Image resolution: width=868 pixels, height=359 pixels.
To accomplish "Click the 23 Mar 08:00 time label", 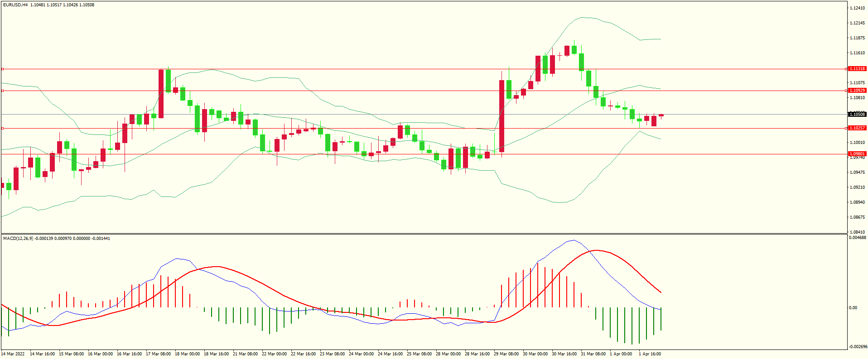I will point(333,354).
